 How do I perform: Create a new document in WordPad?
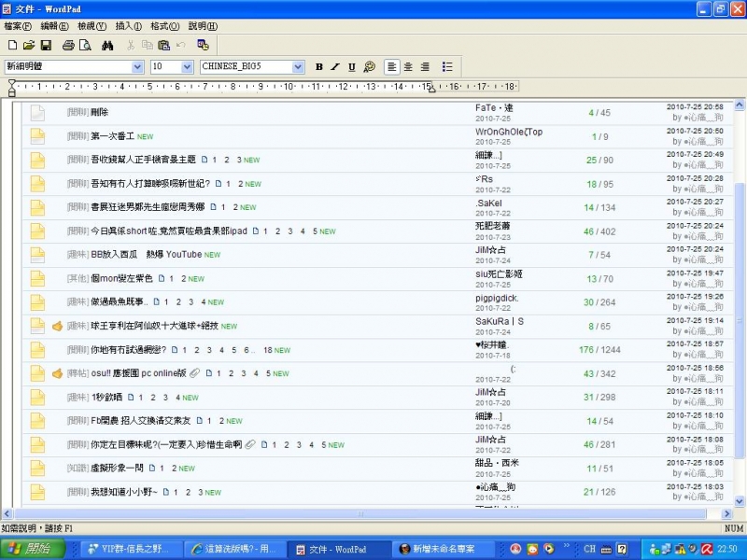(13, 45)
